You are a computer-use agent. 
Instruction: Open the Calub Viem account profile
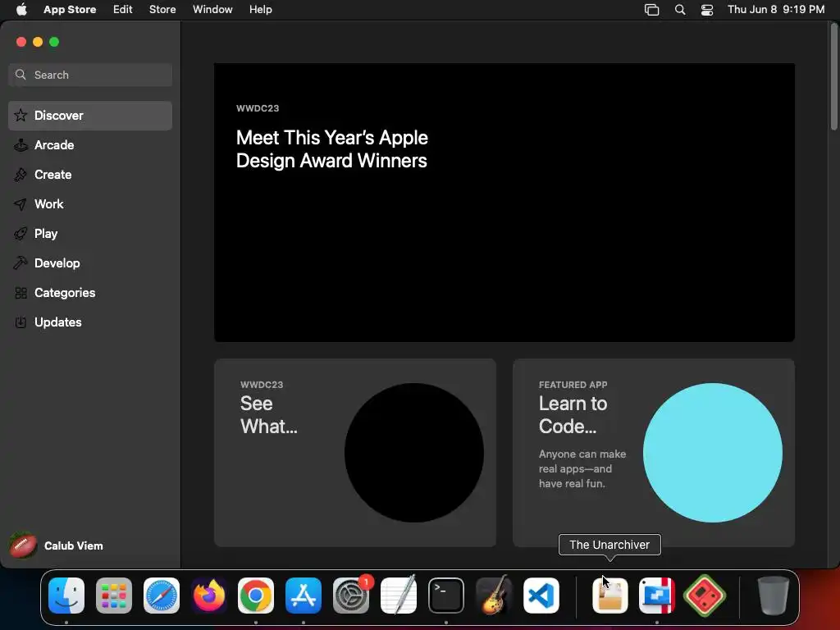coord(57,546)
